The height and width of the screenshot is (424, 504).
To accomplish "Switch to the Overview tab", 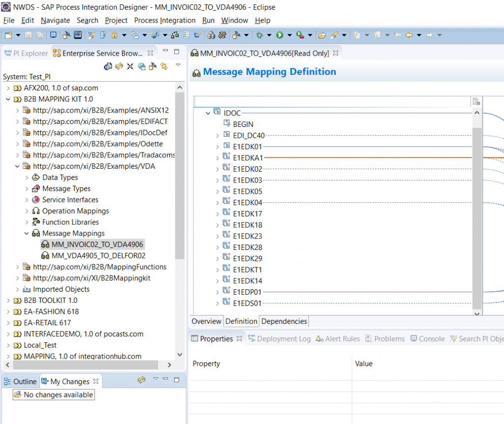I will pyautogui.click(x=206, y=321).
